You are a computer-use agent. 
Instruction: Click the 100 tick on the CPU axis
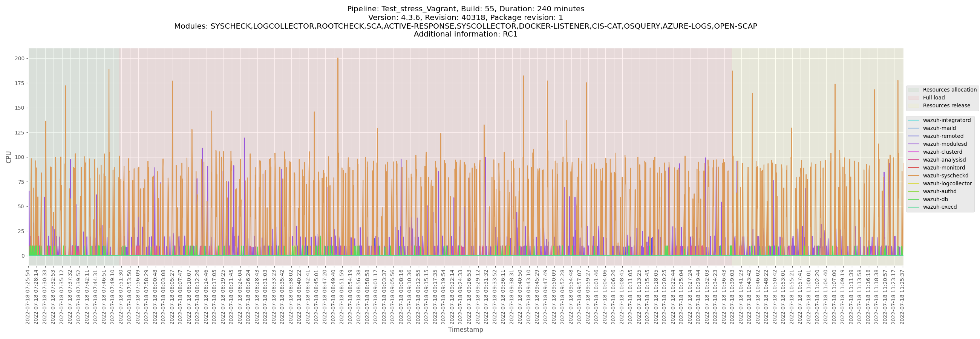[19, 157]
